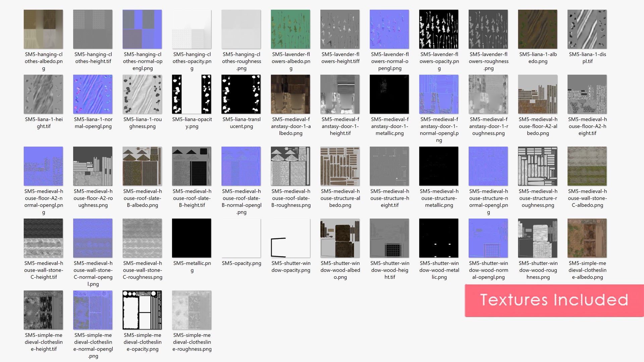Select SM5-medieval-house-floor-A2-albedo.png icon
644x362 pixels.
coord(538,94)
